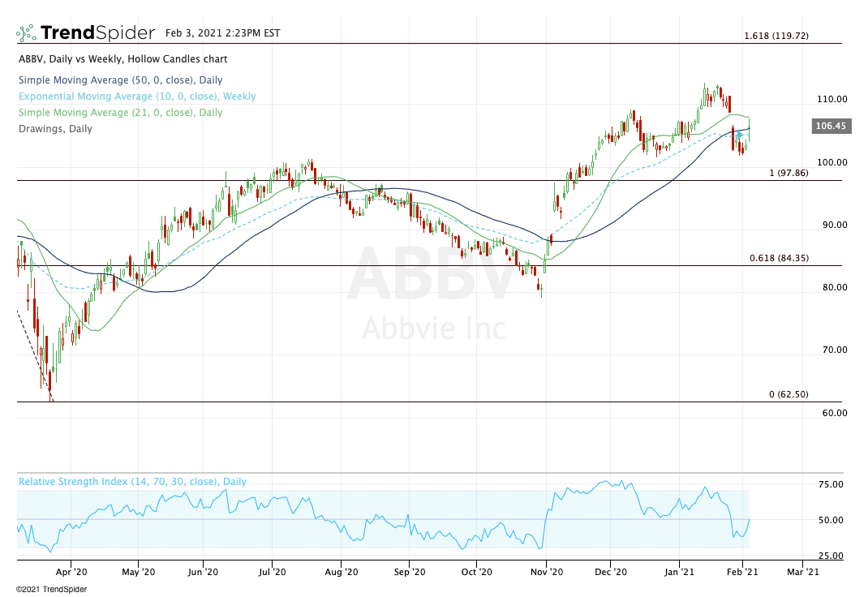
Task: Click the 100.00 price axis label
Action: tap(832, 162)
